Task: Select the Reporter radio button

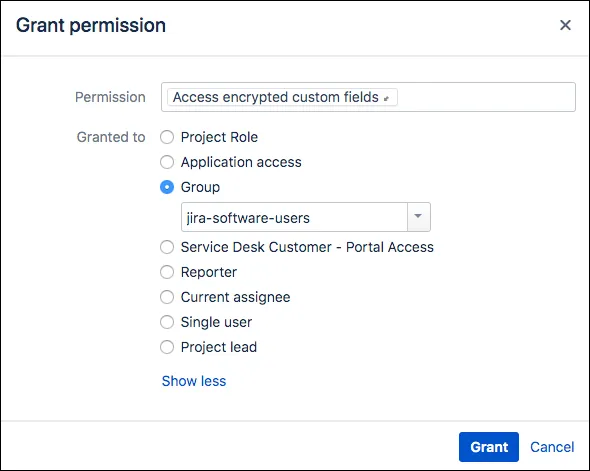Action: pyautogui.click(x=167, y=272)
